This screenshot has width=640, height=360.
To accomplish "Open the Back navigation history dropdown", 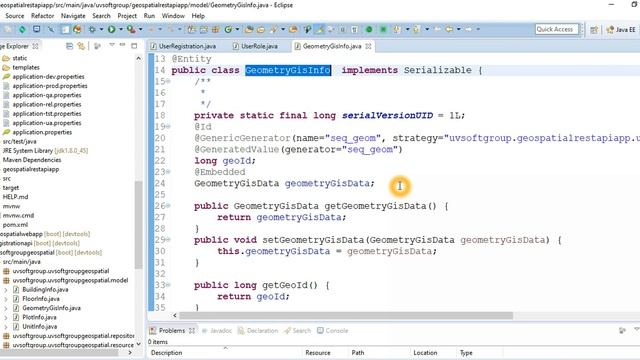I will click(x=458, y=29).
